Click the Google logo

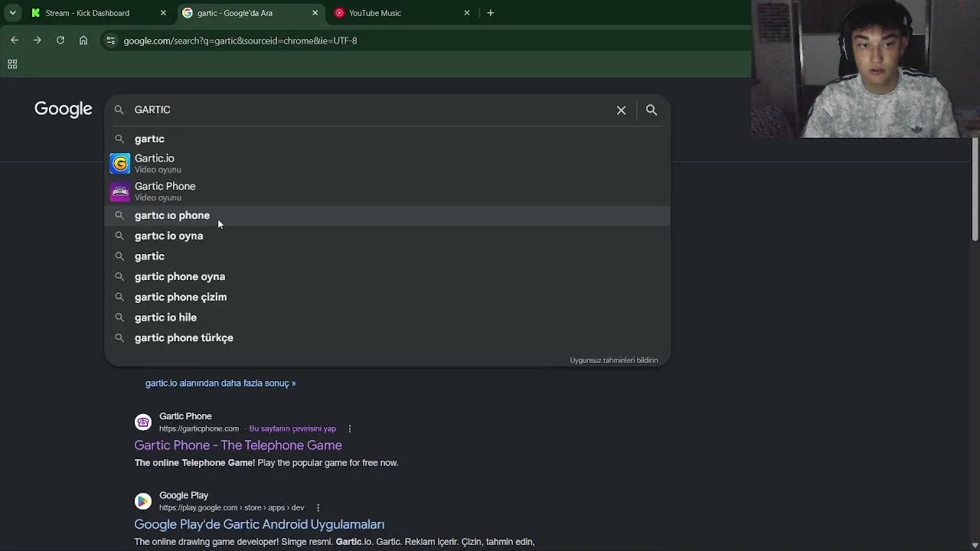coord(63,109)
